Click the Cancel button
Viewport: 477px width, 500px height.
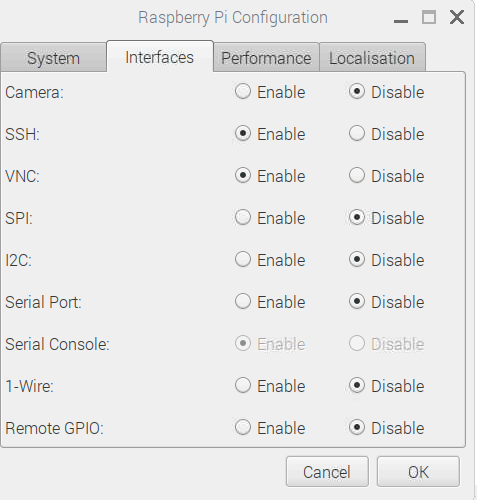pyautogui.click(x=327, y=472)
